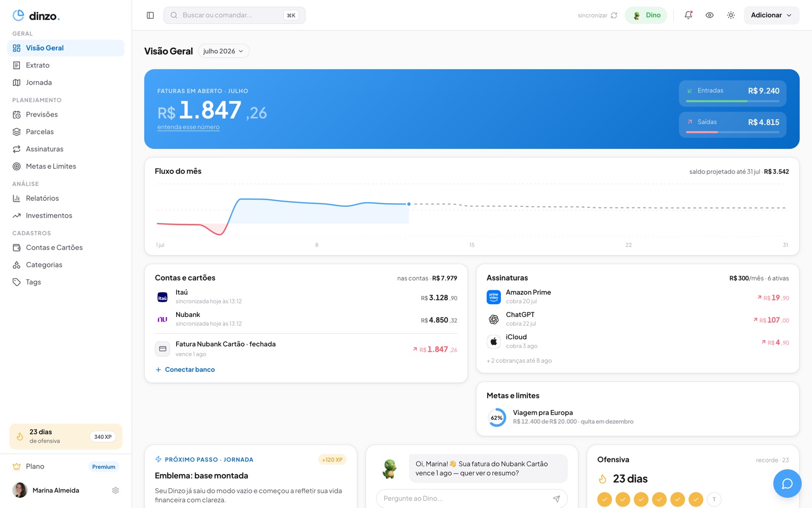Open Parcelas section
The width and height of the screenshot is (812, 508).
66,132
